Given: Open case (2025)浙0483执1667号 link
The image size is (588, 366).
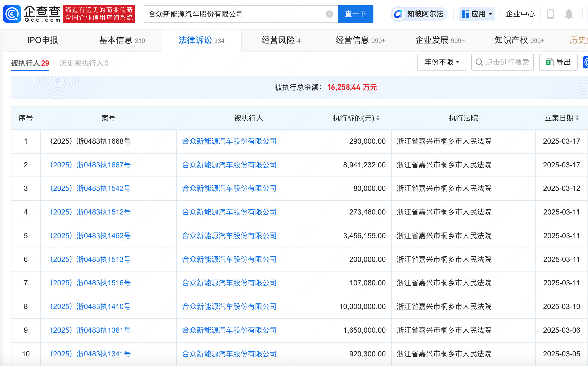Looking at the screenshot, I should (x=90, y=165).
